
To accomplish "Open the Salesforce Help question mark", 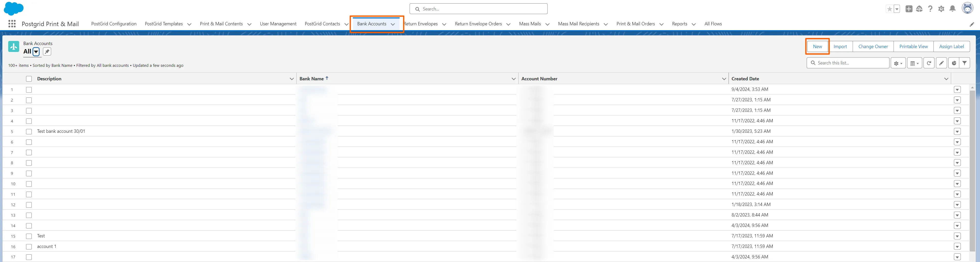I will point(930,9).
